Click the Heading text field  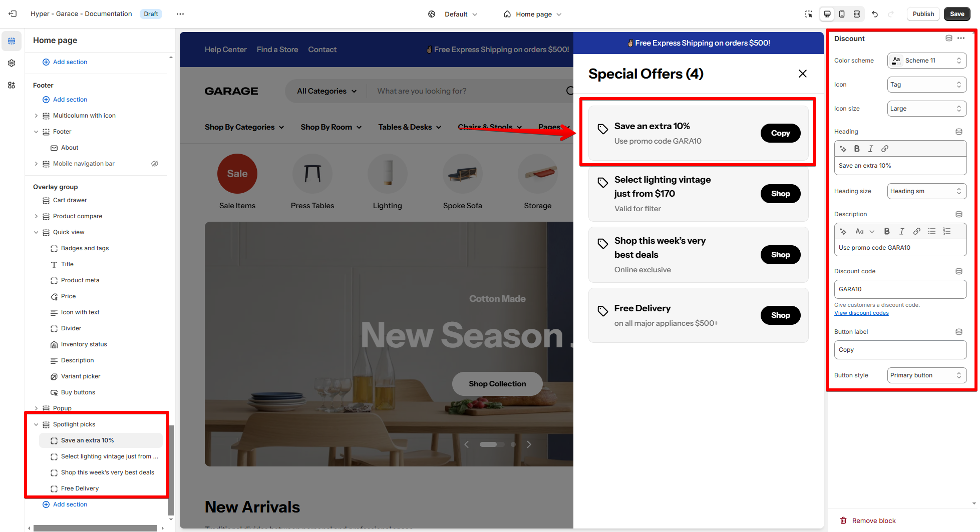900,166
